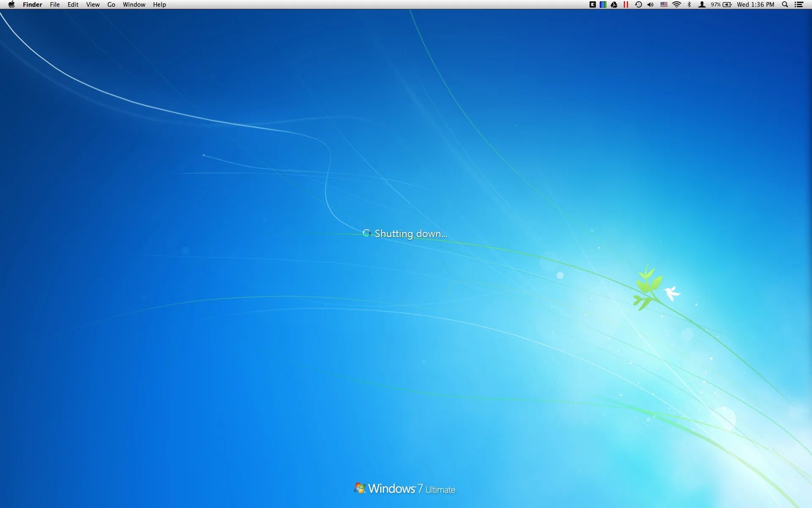
Task: Click the Google Drive menu bar icon
Action: tap(614, 5)
